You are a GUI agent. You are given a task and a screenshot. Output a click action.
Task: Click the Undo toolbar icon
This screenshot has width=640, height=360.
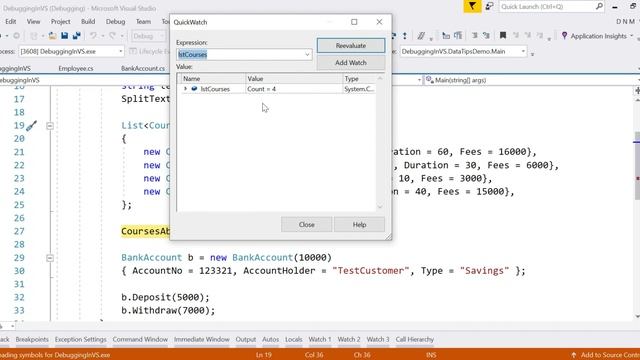[x=93, y=36]
